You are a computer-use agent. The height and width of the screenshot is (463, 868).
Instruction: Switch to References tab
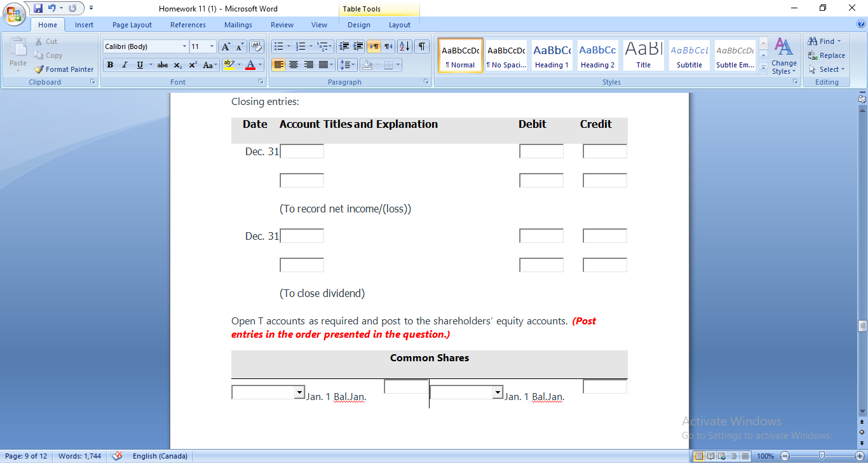click(188, 25)
